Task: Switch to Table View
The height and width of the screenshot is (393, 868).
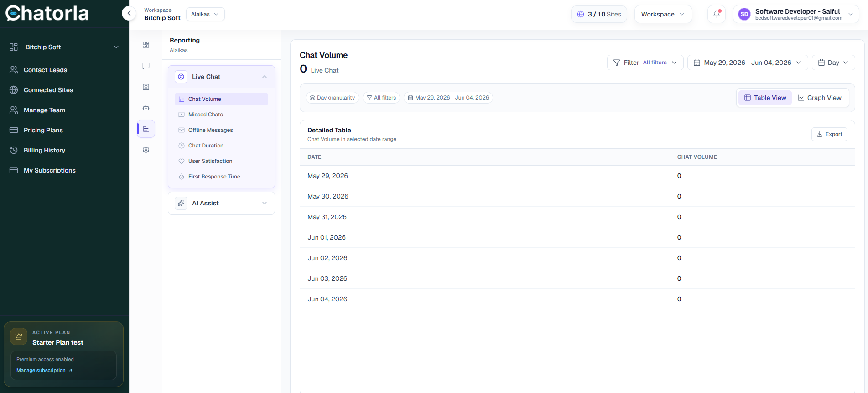Action: tap(765, 98)
